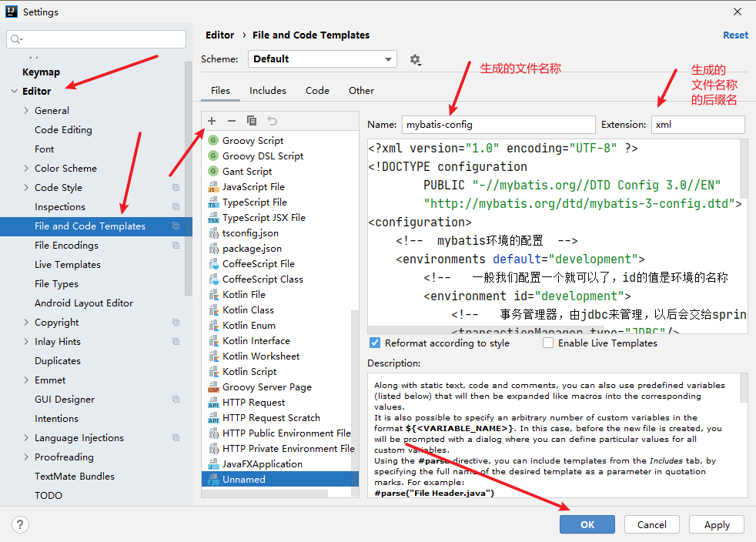Select the JavaFXApplication template icon
Screen dimensions: 756x542
tap(213, 464)
